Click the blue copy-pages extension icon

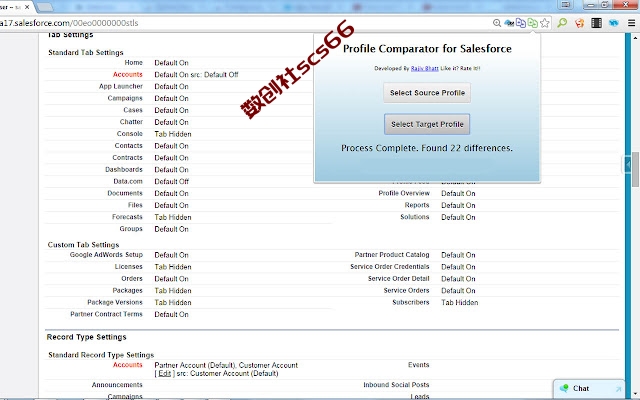520,23
